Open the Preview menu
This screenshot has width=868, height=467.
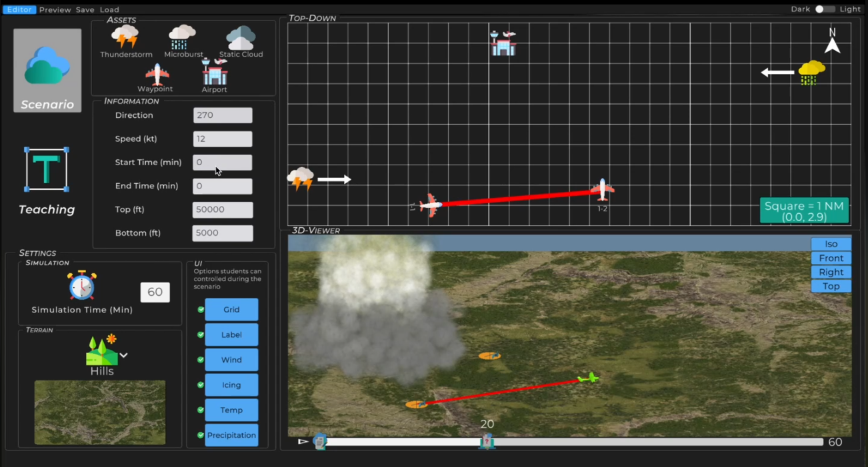[55, 10]
